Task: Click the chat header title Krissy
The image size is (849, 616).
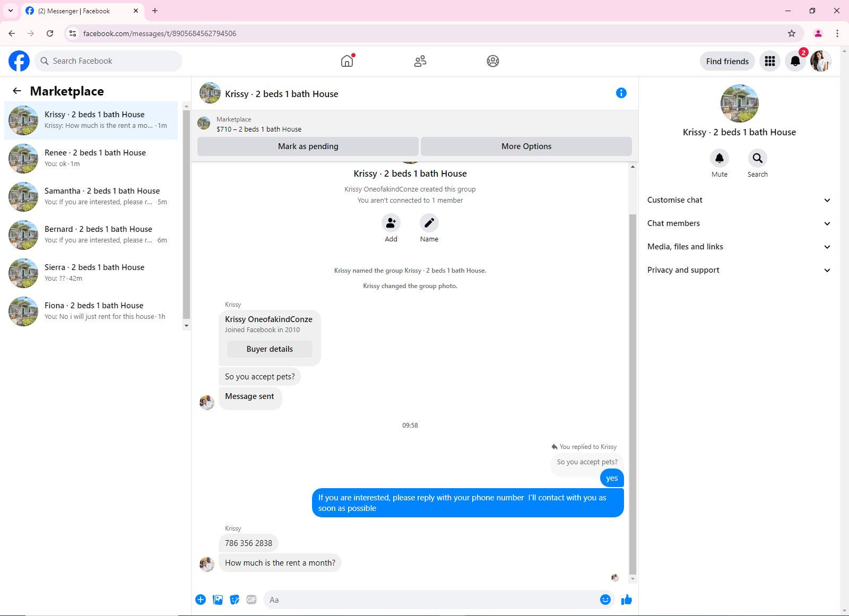Action: (281, 94)
